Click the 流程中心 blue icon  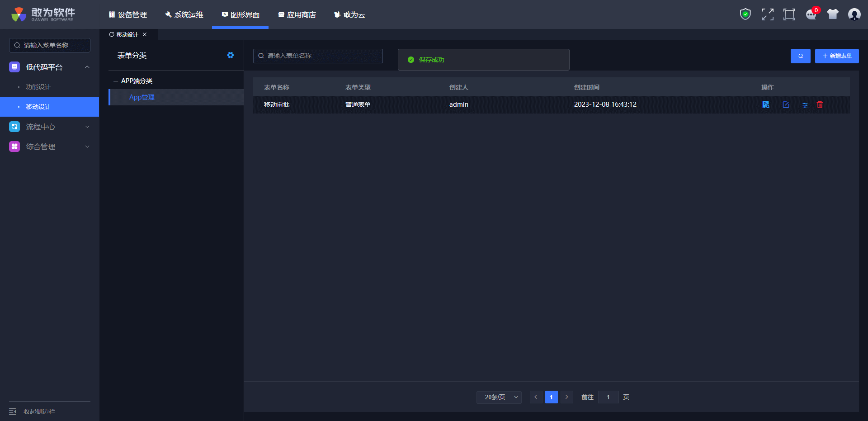coord(14,127)
